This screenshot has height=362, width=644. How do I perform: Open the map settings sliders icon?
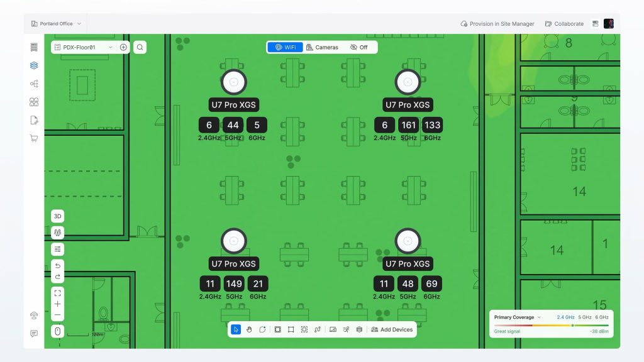57,249
